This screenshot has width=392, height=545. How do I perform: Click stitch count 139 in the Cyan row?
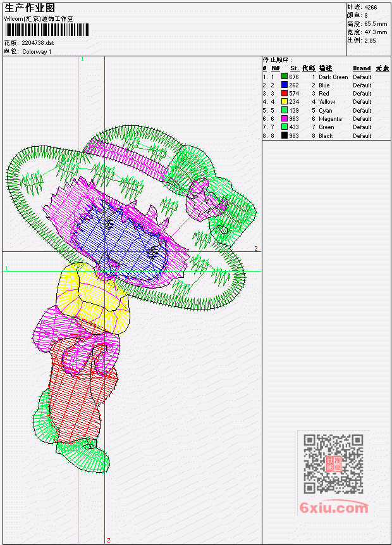coord(294,111)
